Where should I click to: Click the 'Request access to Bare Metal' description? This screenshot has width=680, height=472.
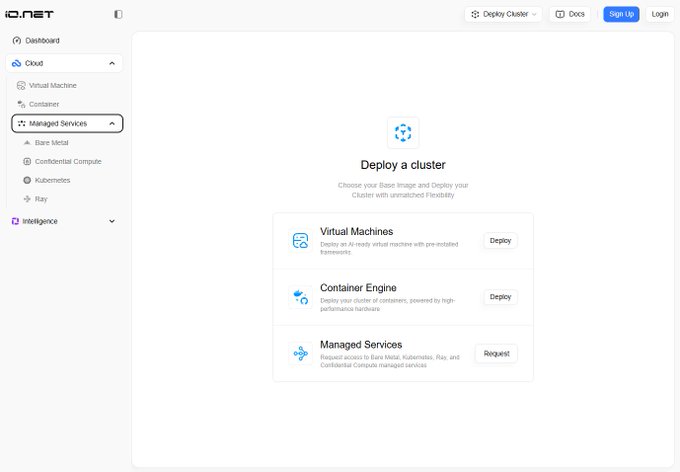[389, 361]
